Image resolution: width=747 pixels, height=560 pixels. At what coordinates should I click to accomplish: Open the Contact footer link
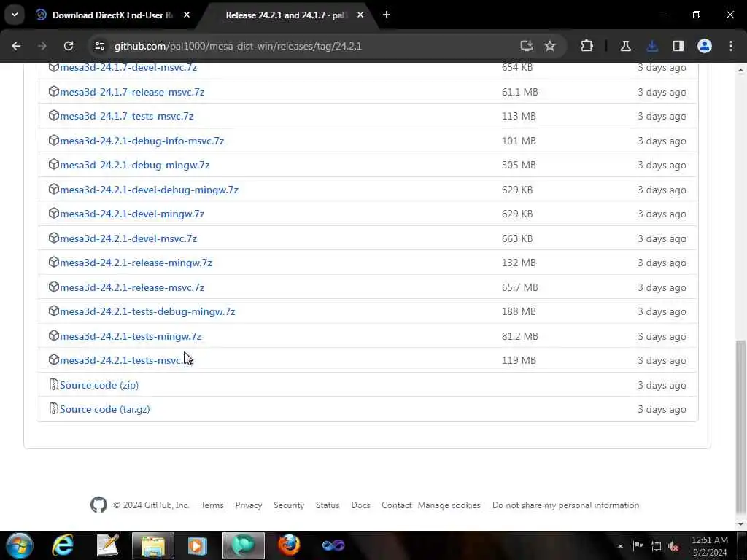(x=396, y=505)
